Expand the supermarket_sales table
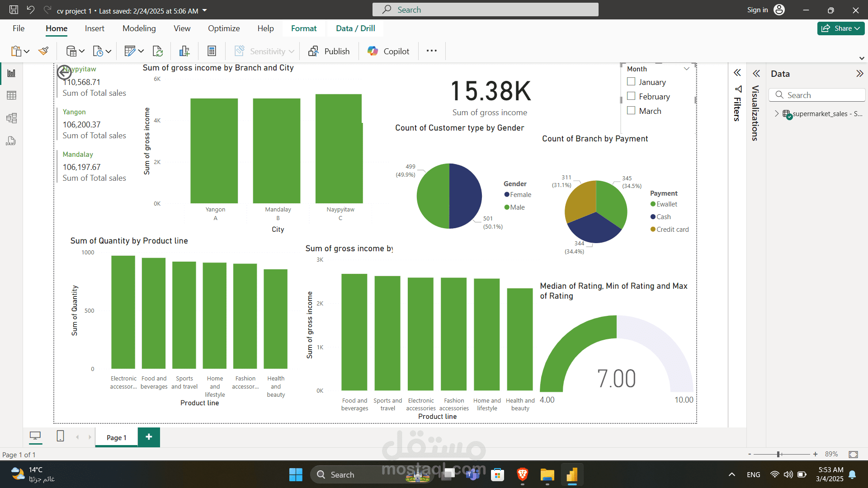868x488 pixels. (x=777, y=114)
